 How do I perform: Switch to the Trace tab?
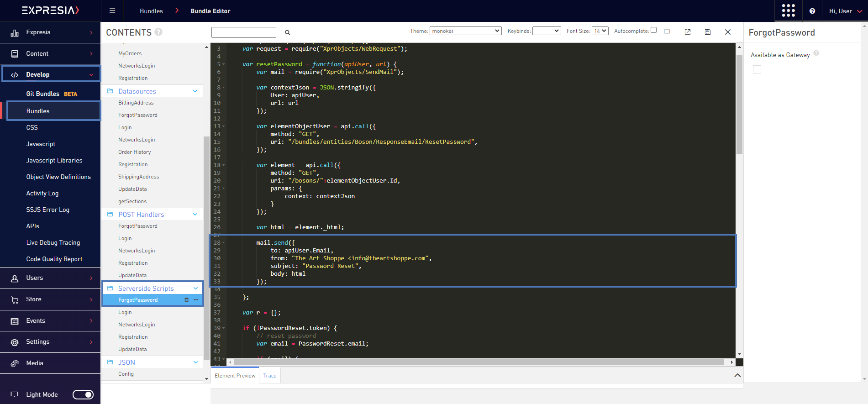tap(270, 376)
